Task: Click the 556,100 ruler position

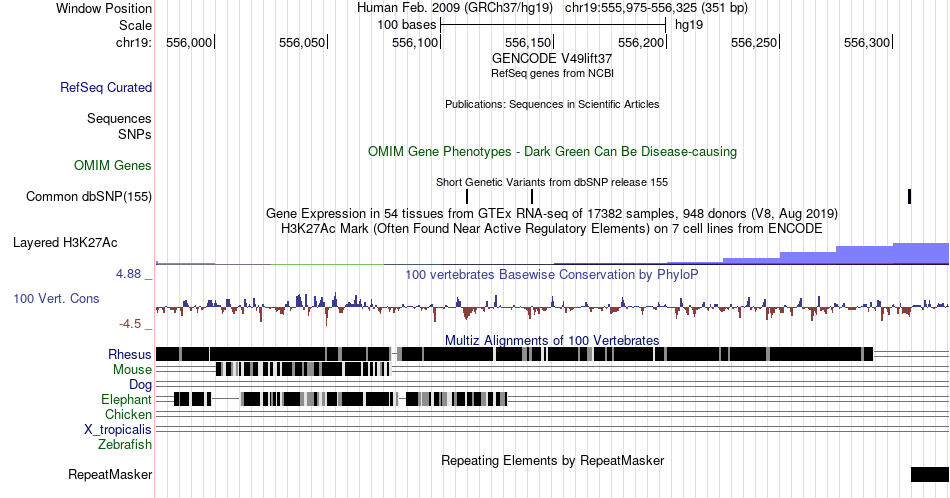Action: click(415, 42)
